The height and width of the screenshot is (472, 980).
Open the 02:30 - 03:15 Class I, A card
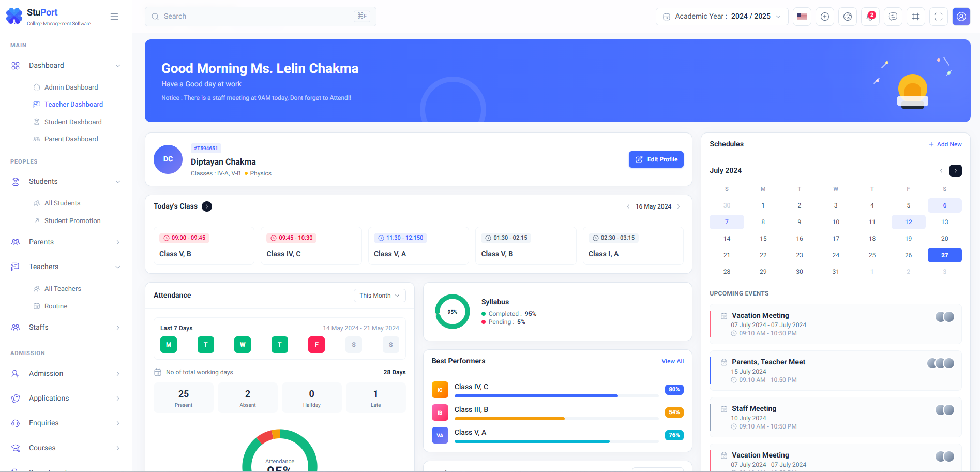pyautogui.click(x=633, y=246)
